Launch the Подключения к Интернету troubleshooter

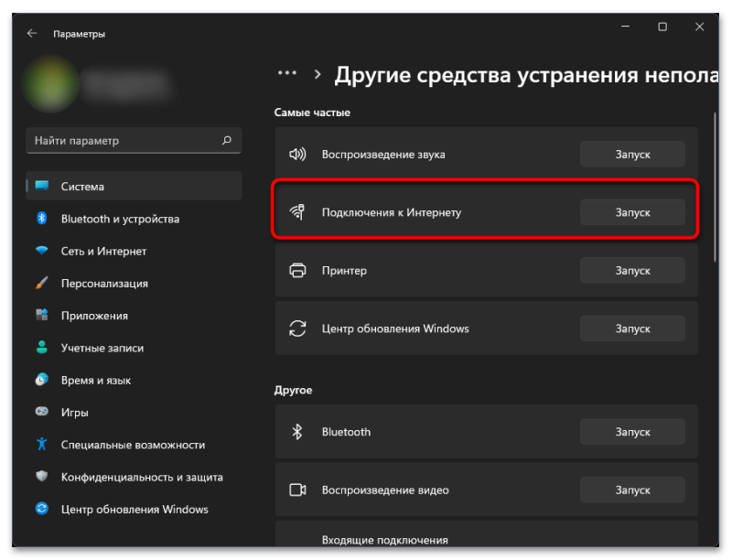click(x=632, y=212)
